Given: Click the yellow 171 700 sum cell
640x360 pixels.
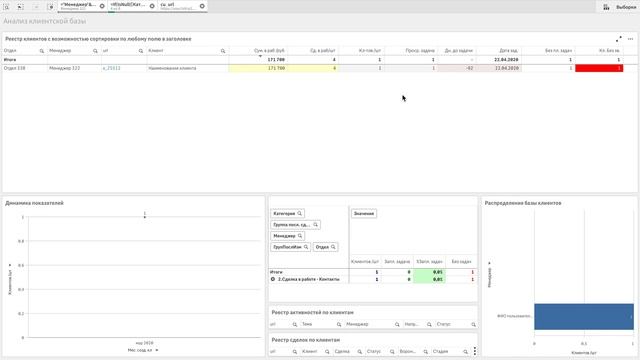Looking at the screenshot, I should [x=258, y=68].
